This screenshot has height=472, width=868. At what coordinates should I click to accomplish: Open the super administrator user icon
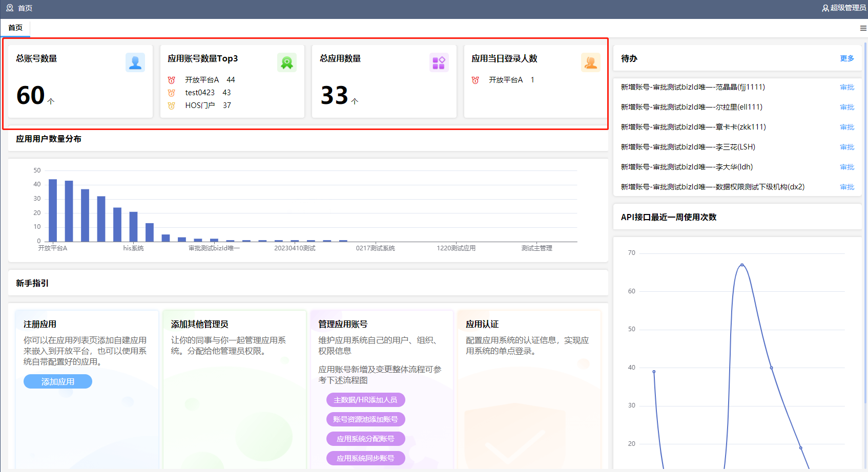tap(825, 8)
